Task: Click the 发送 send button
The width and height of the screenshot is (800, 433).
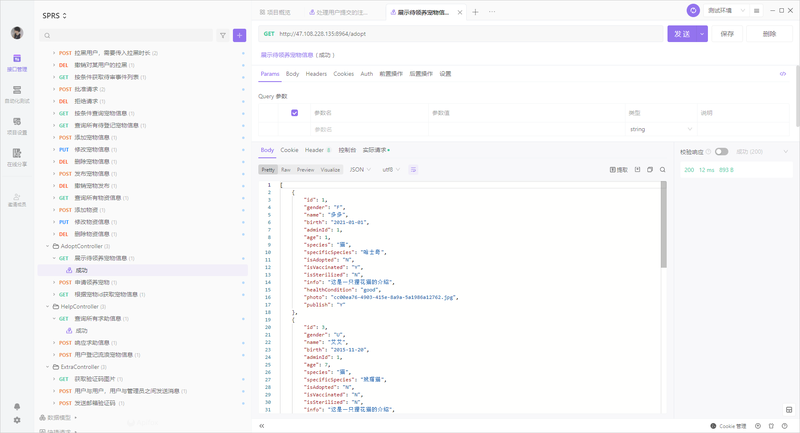Action: [x=682, y=34]
